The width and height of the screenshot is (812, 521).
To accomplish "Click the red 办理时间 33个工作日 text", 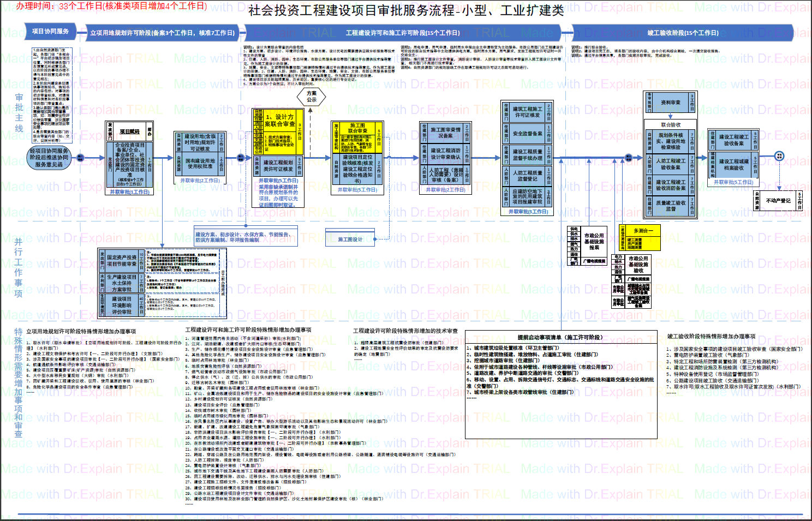I will (111, 6).
